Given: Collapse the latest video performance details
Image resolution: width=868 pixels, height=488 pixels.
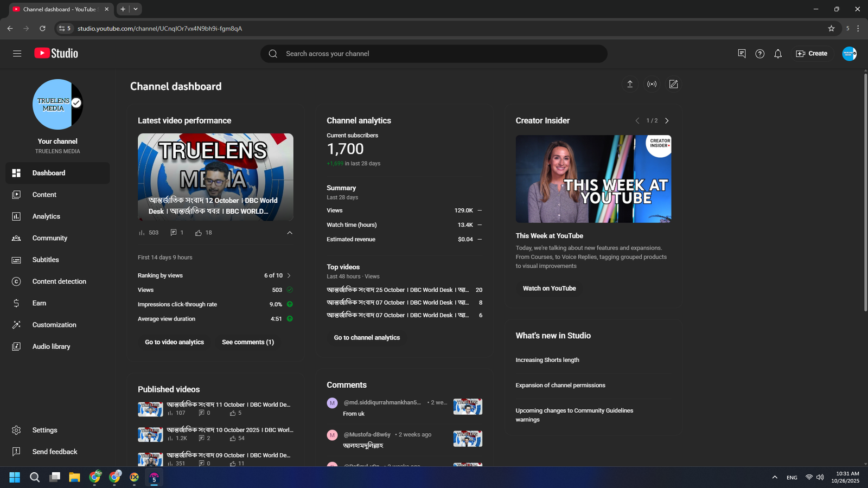Looking at the screenshot, I should point(290,233).
